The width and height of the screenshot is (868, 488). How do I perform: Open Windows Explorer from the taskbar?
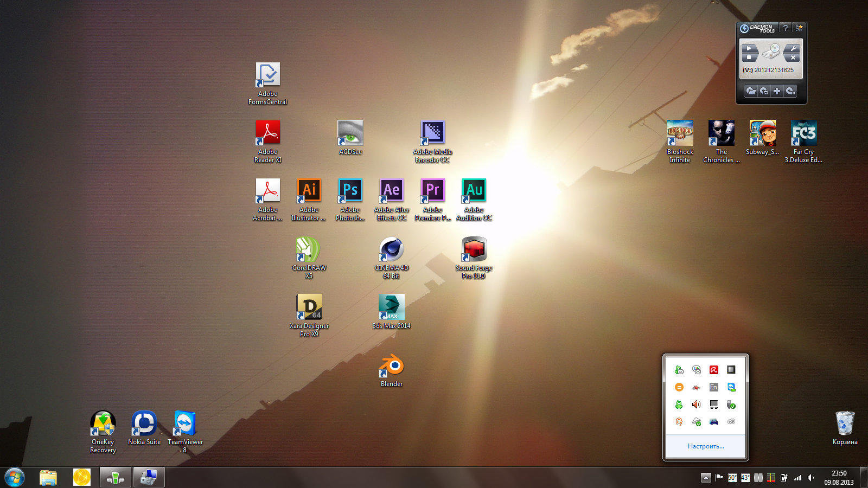[48, 478]
